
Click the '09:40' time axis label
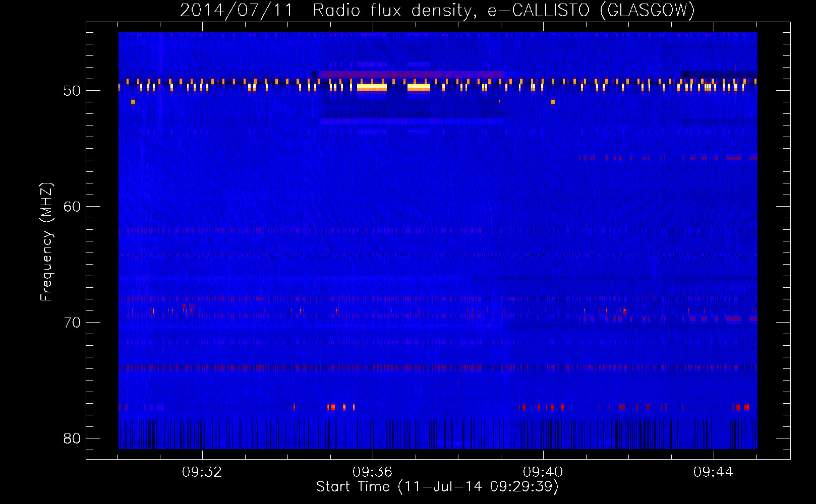[x=543, y=472]
